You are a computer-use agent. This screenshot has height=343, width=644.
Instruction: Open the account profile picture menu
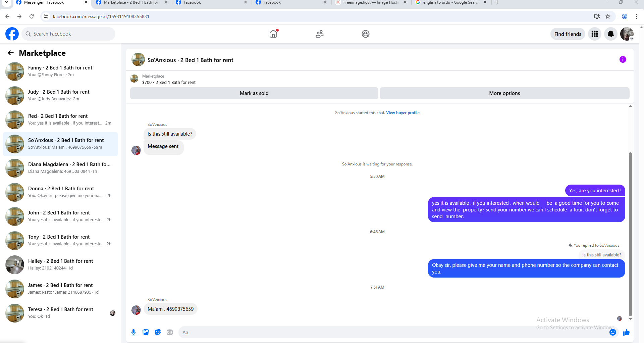click(x=627, y=34)
